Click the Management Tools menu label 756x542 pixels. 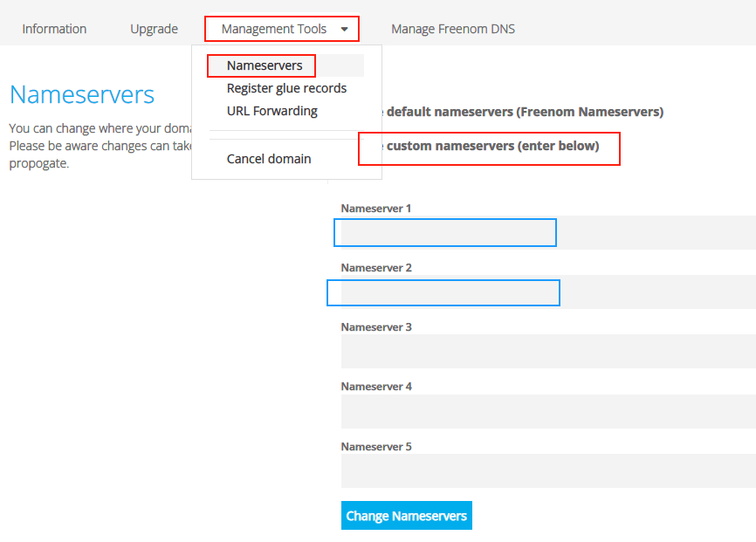[x=273, y=29]
